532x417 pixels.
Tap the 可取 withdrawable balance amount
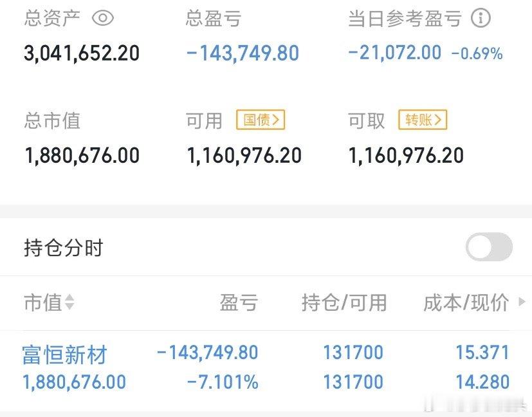click(406, 155)
